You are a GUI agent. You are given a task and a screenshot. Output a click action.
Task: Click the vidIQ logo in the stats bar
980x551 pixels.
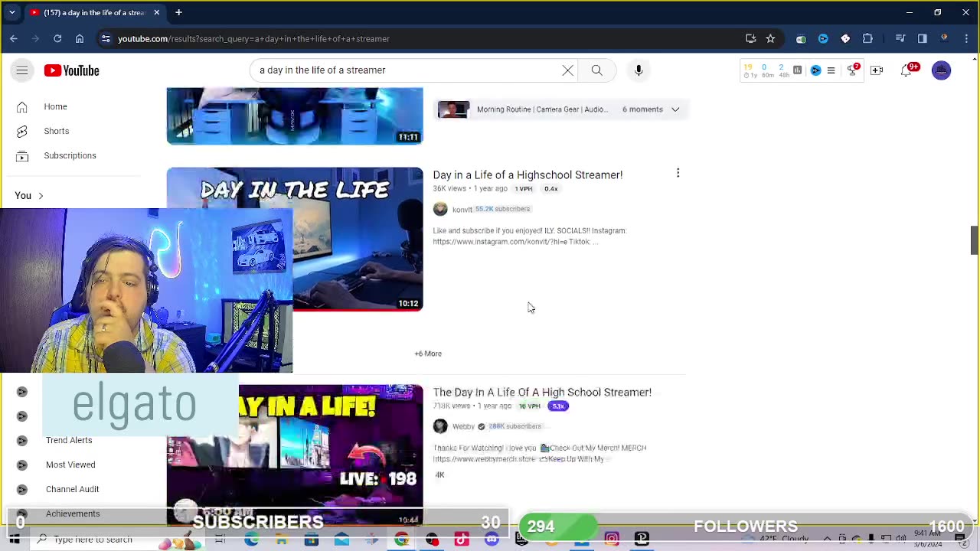[815, 70]
